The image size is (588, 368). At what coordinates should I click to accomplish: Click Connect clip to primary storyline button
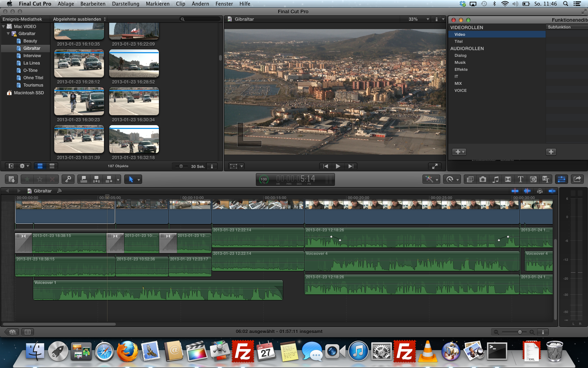(x=84, y=179)
